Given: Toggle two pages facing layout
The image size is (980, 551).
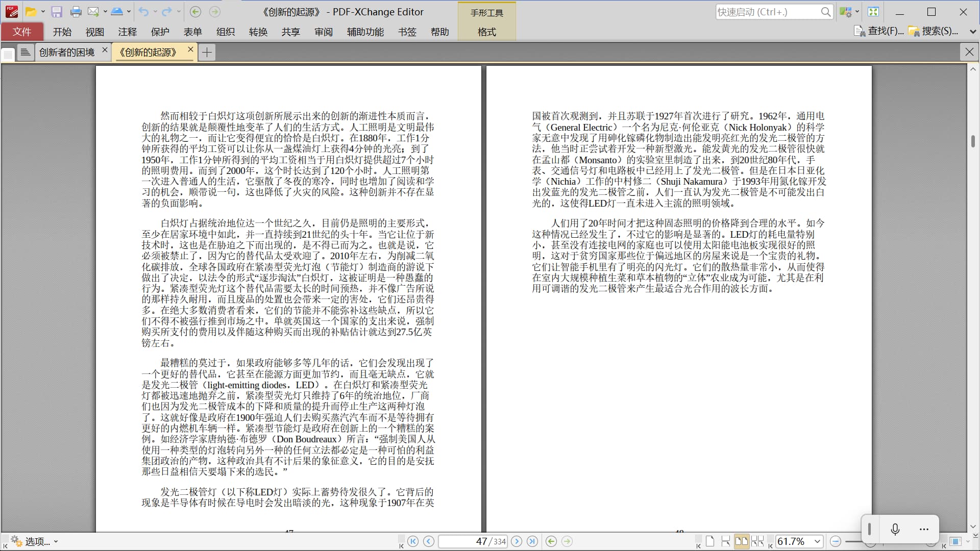Looking at the screenshot, I should (742, 541).
